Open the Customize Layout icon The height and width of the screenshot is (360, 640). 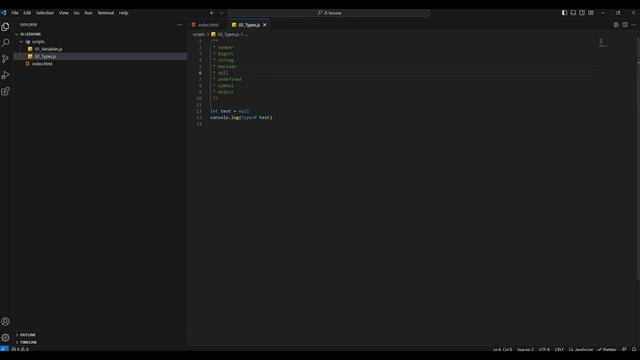coord(591,13)
